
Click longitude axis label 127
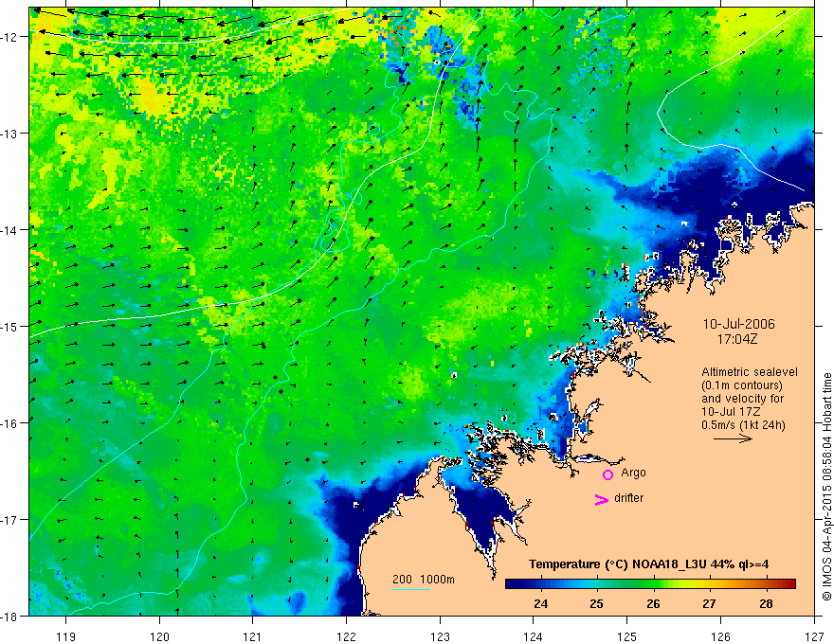tap(814, 636)
